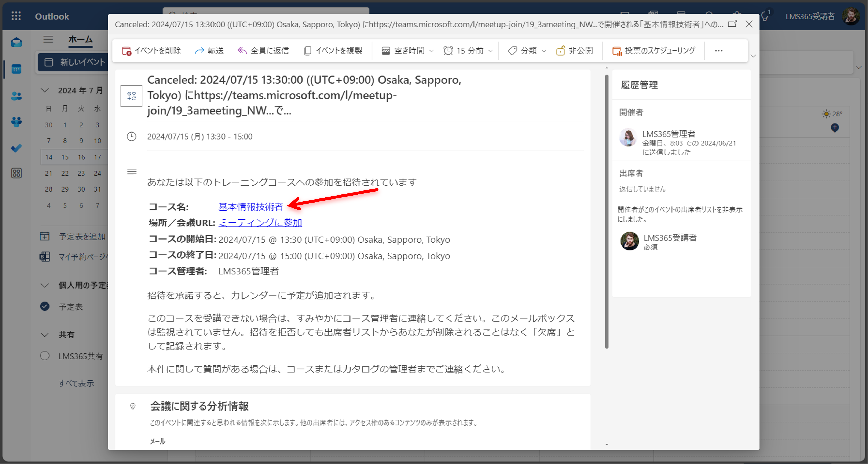Pop out the event into new window

click(x=732, y=24)
